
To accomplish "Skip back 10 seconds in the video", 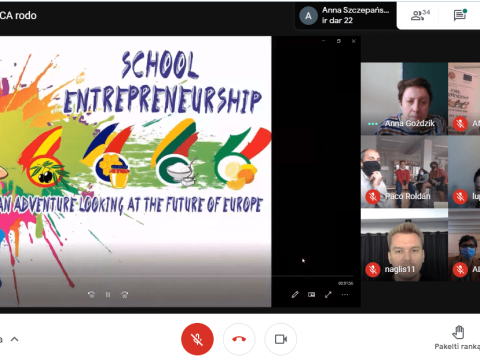I will click(91, 295).
